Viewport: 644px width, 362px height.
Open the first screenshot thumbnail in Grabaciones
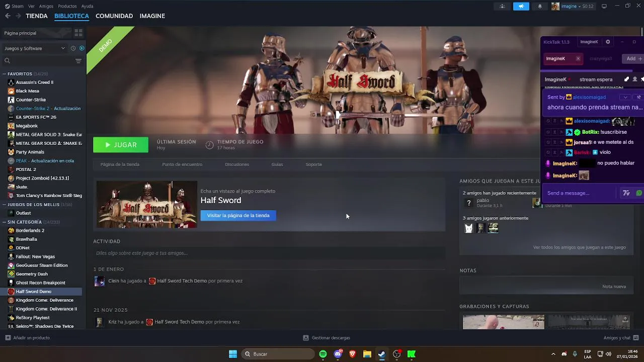(x=504, y=322)
